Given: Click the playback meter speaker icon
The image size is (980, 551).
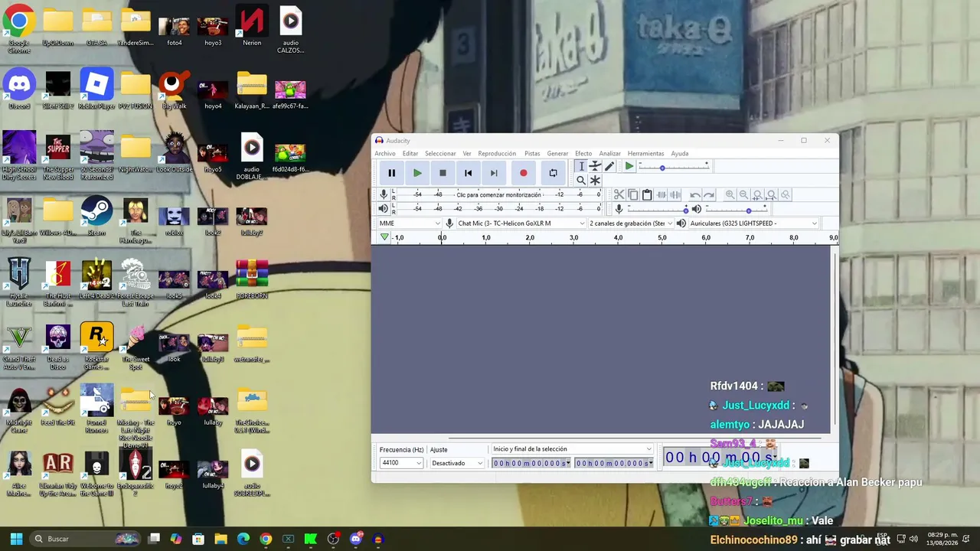Looking at the screenshot, I should click(384, 208).
